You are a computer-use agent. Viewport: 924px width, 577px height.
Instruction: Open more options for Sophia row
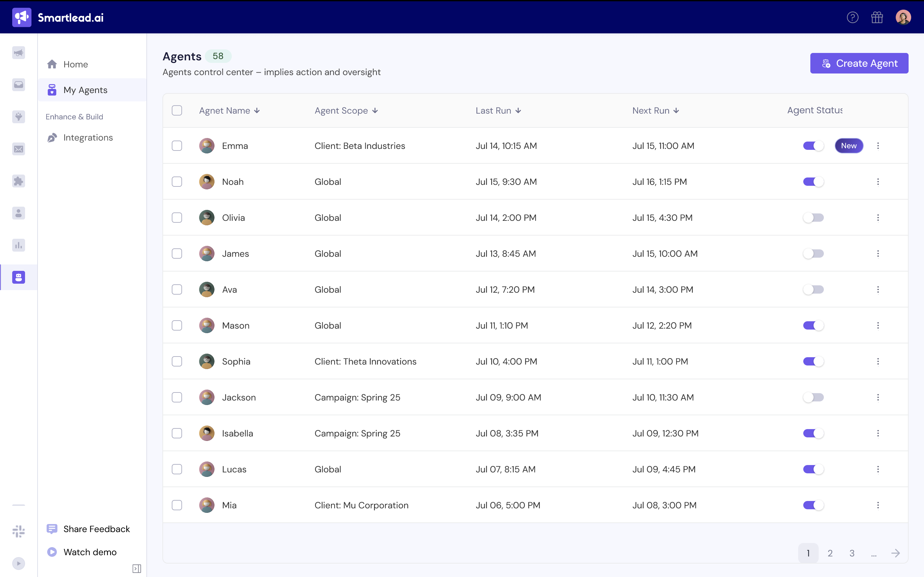point(878,361)
